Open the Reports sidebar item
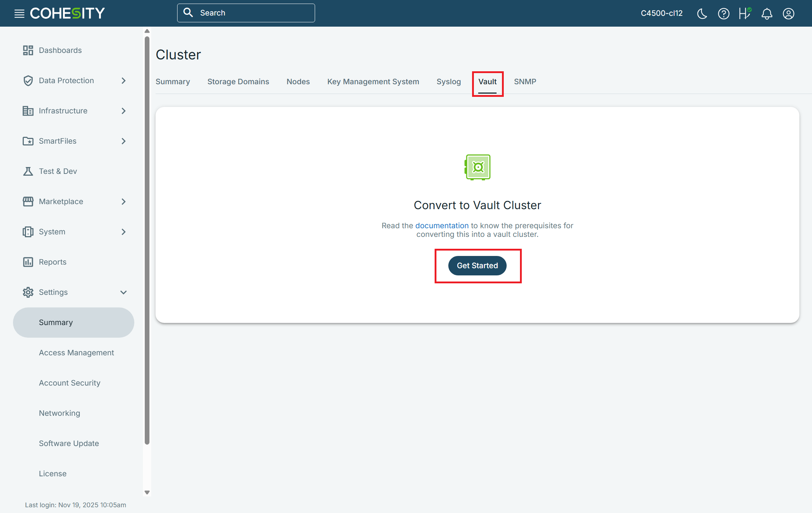 pyautogui.click(x=53, y=262)
